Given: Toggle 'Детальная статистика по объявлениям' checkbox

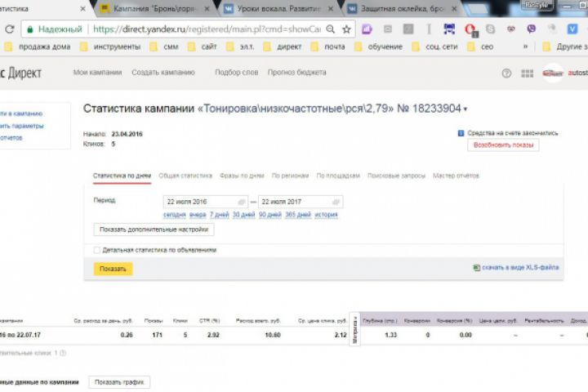Looking at the screenshot, I should pos(96,250).
